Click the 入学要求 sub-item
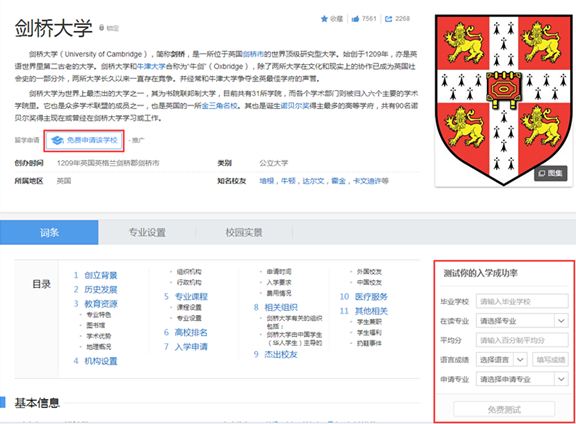 279,283
